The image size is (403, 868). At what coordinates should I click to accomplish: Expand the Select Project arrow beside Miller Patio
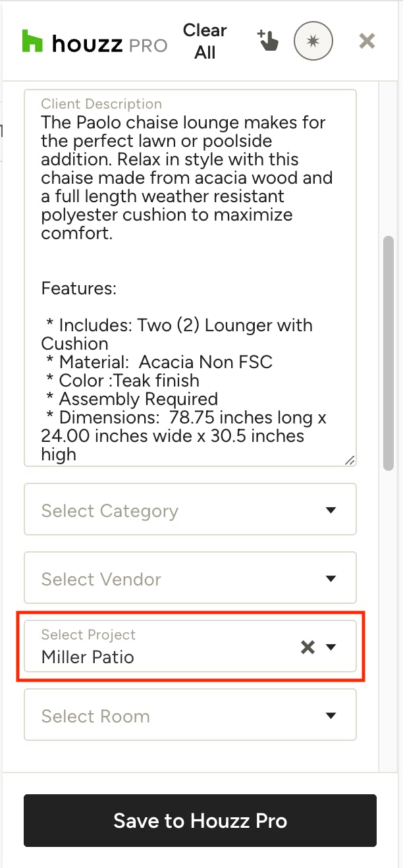click(x=331, y=647)
